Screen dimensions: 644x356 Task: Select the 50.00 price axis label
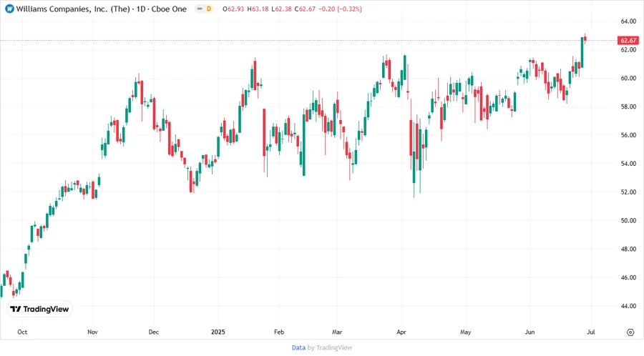[628, 220]
